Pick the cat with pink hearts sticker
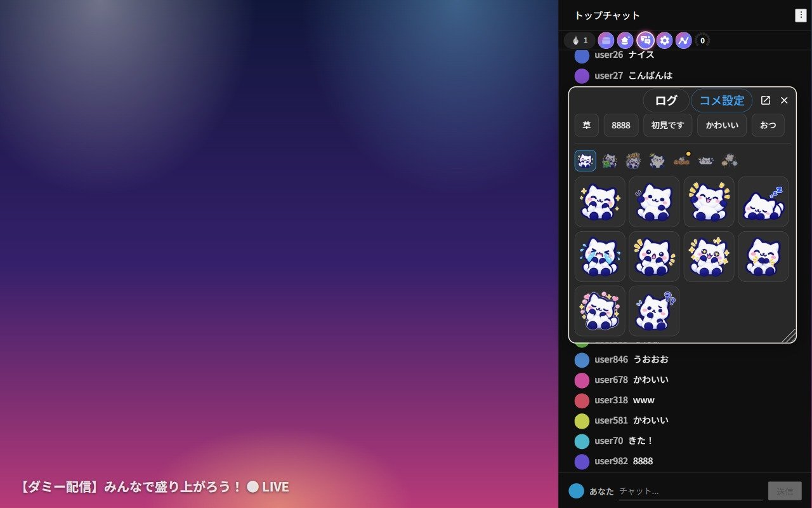This screenshot has width=812, height=508. (x=600, y=311)
